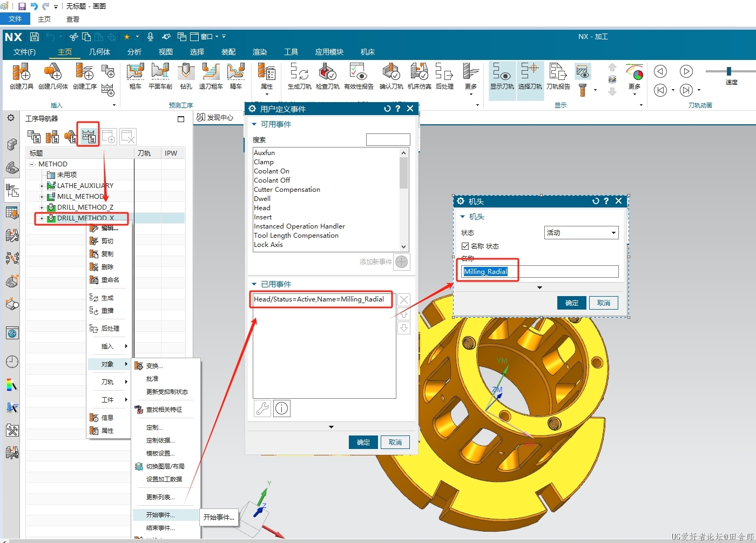
Task: Collapse the 可用事件 section
Action: click(254, 124)
